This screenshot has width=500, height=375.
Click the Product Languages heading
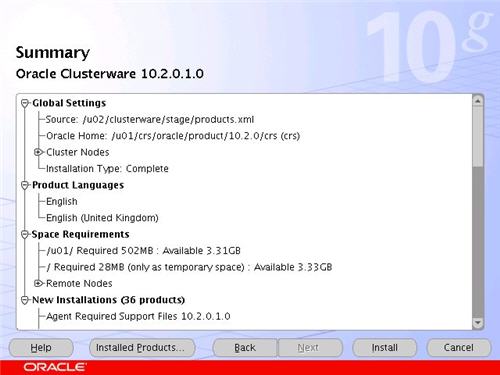(x=78, y=185)
